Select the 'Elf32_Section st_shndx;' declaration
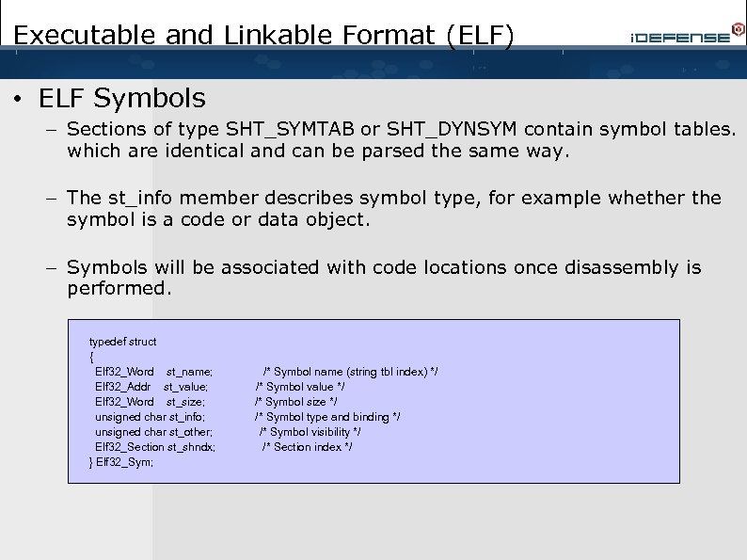This screenshot has height=560, width=747. 155,447
